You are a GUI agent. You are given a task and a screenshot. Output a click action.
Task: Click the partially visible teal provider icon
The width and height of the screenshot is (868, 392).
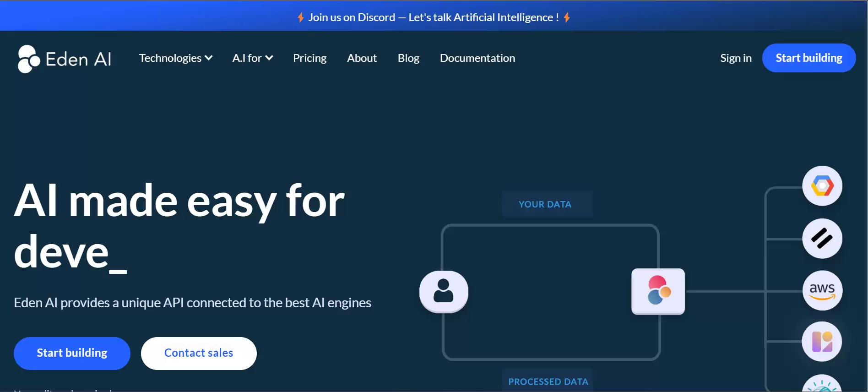822,385
